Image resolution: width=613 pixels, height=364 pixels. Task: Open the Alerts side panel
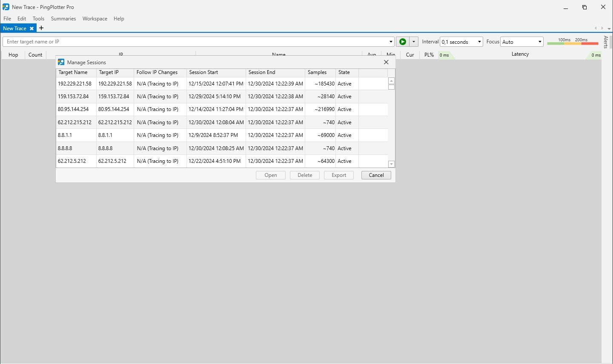606,42
